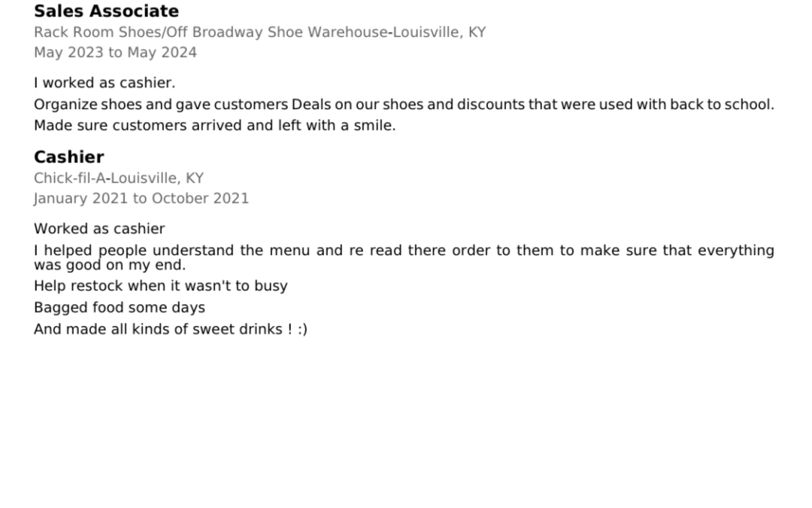The width and height of the screenshot is (812, 508).
Task: Click the 'Worked as cashier' line
Action: [98, 229]
